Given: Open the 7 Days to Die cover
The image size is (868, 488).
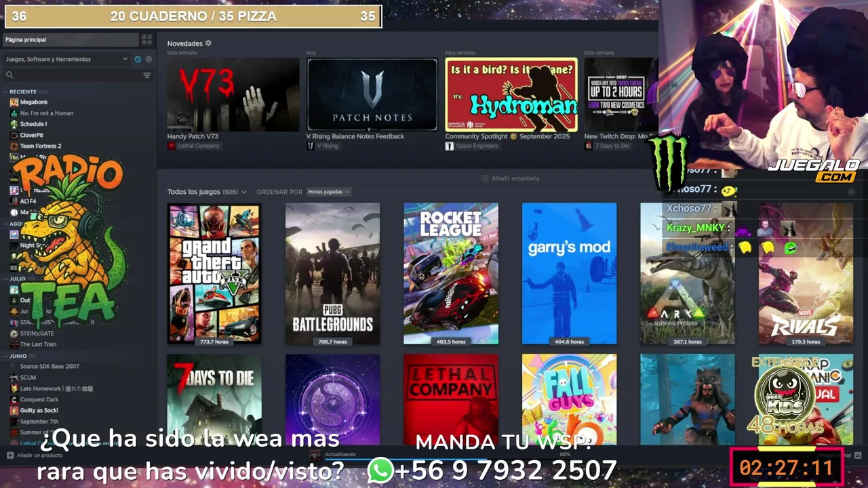Looking at the screenshot, I should pos(214,399).
